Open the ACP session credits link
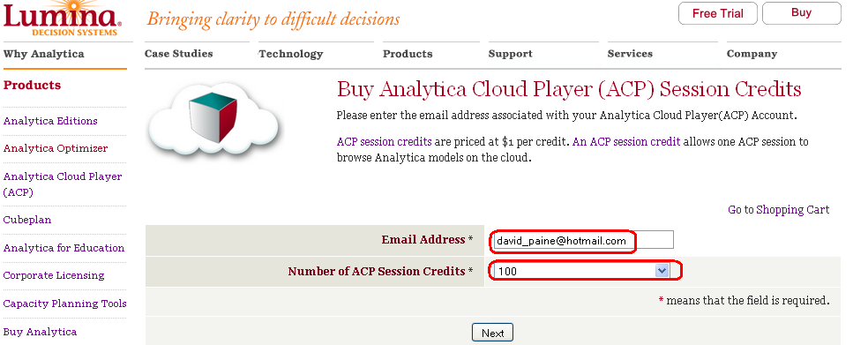 pyautogui.click(x=385, y=141)
